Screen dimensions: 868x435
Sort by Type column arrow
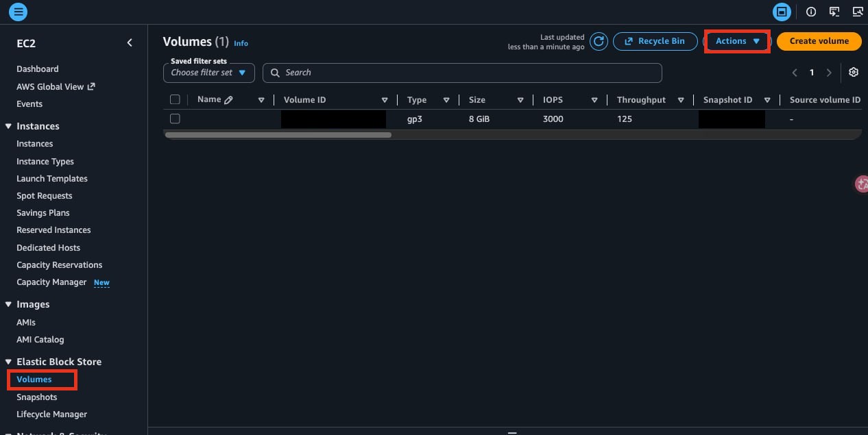446,100
